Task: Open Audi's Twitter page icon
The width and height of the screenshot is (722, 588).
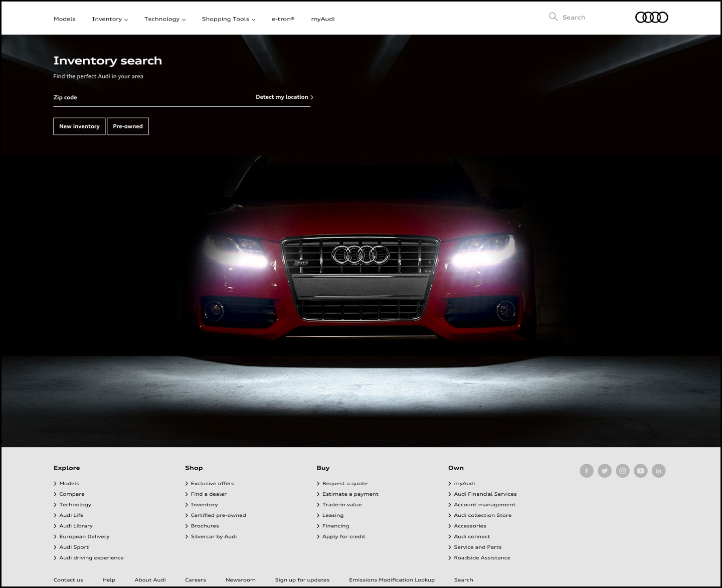Action: click(x=605, y=471)
